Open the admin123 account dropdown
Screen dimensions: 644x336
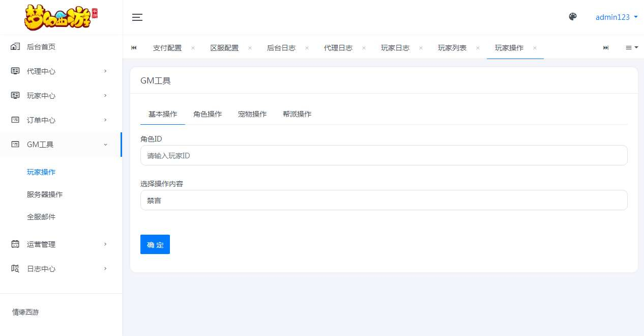click(x=617, y=17)
